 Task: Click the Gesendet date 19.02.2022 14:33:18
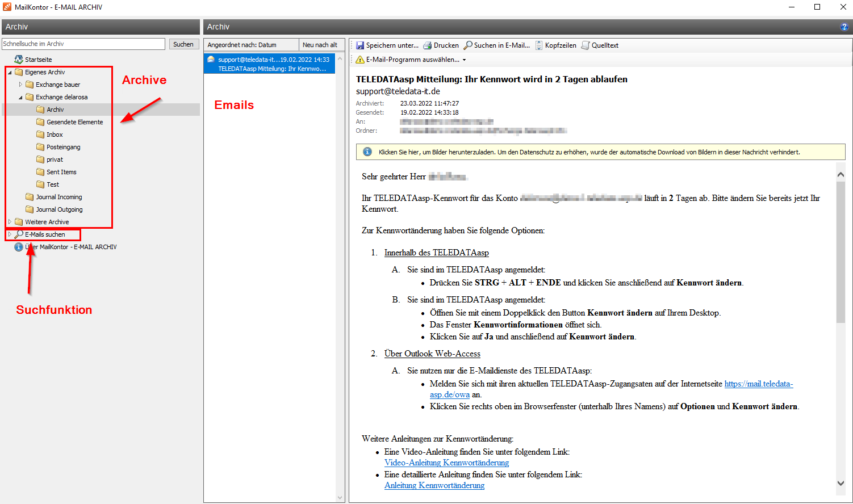tap(429, 112)
